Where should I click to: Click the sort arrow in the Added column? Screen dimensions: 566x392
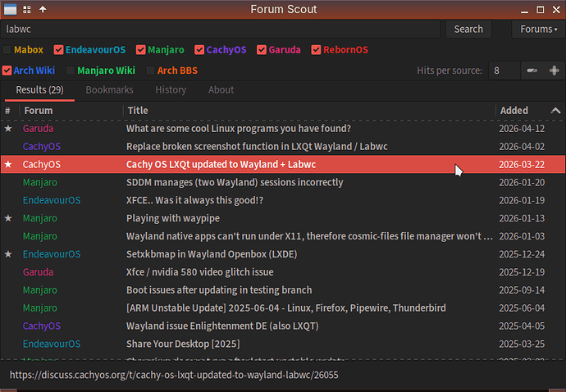[555, 111]
